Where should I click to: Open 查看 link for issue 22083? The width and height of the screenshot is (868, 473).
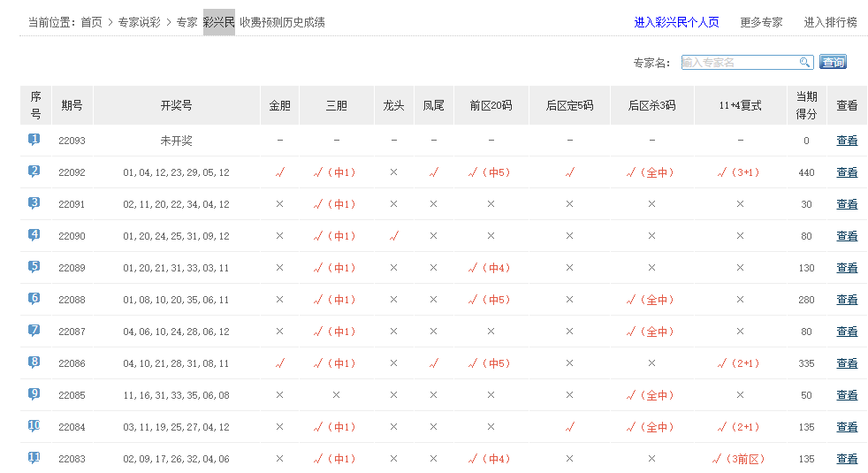[x=847, y=459]
